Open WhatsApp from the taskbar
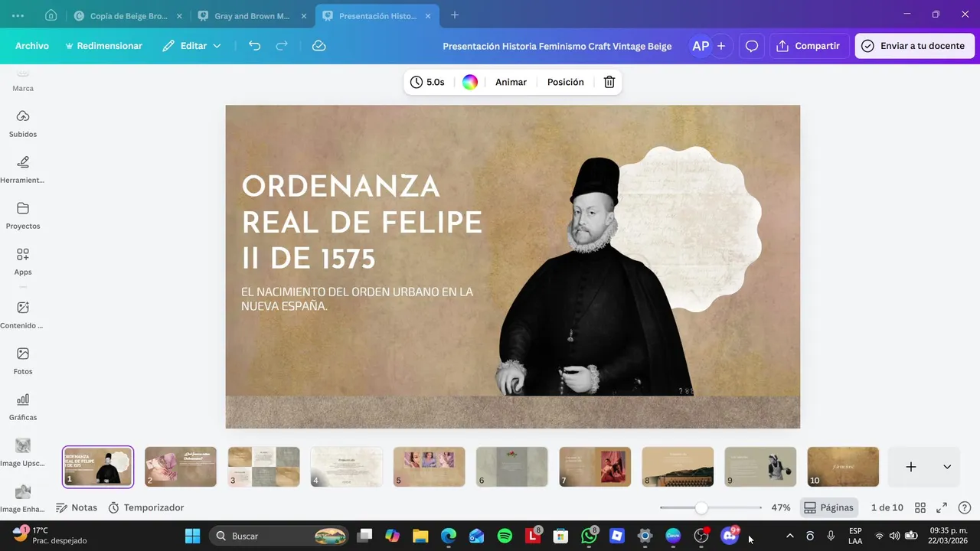980x551 pixels. 589,536
